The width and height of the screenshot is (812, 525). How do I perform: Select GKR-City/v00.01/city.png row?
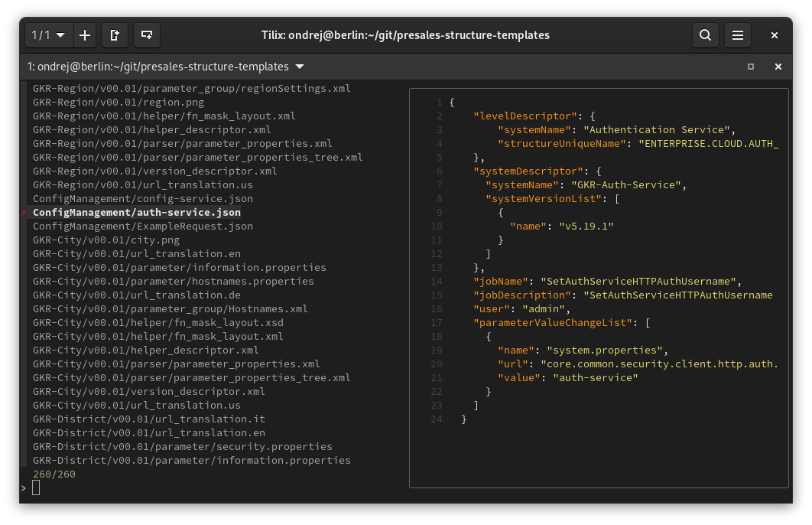tap(106, 240)
